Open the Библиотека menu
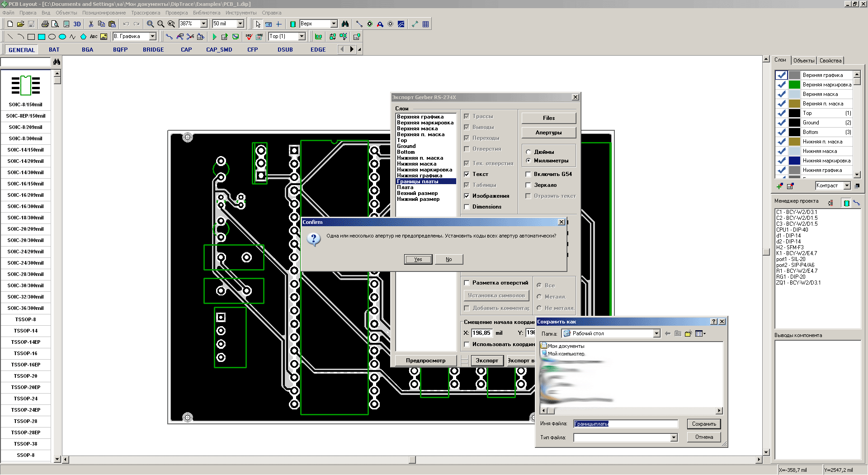The image size is (868, 475). 207,13
